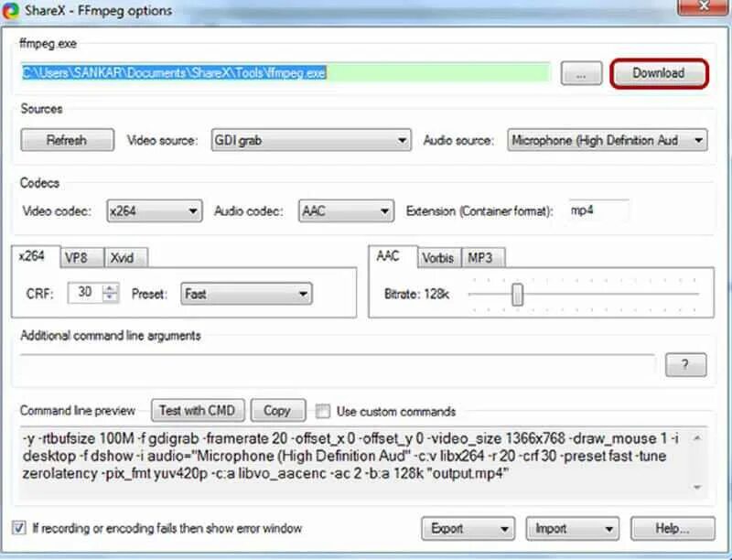Click the 'Sources' group label
The height and width of the screenshot is (560, 732).
pyautogui.click(x=41, y=109)
